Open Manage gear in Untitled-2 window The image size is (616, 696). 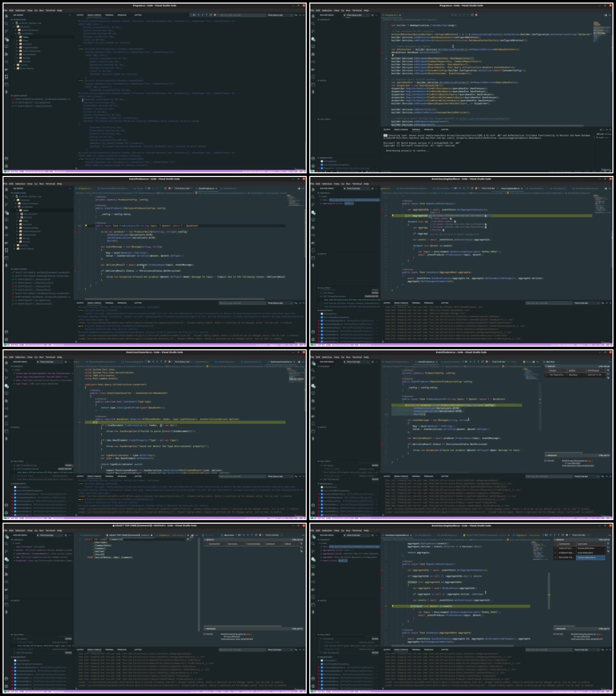coord(7,686)
